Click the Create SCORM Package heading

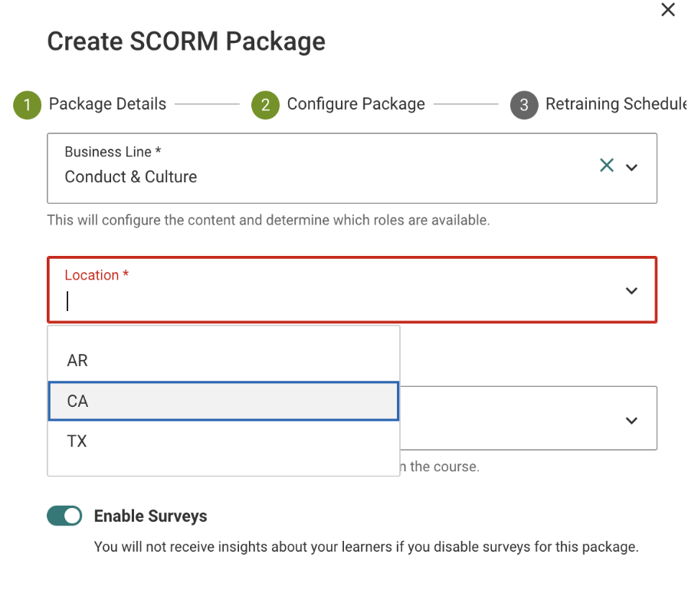pos(186,41)
